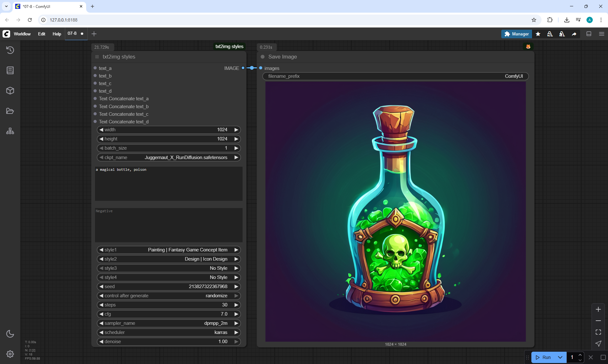Image resolution: width=608 pixels, height=364 pixels.
Task: Click the Run button
Action: 544,357
